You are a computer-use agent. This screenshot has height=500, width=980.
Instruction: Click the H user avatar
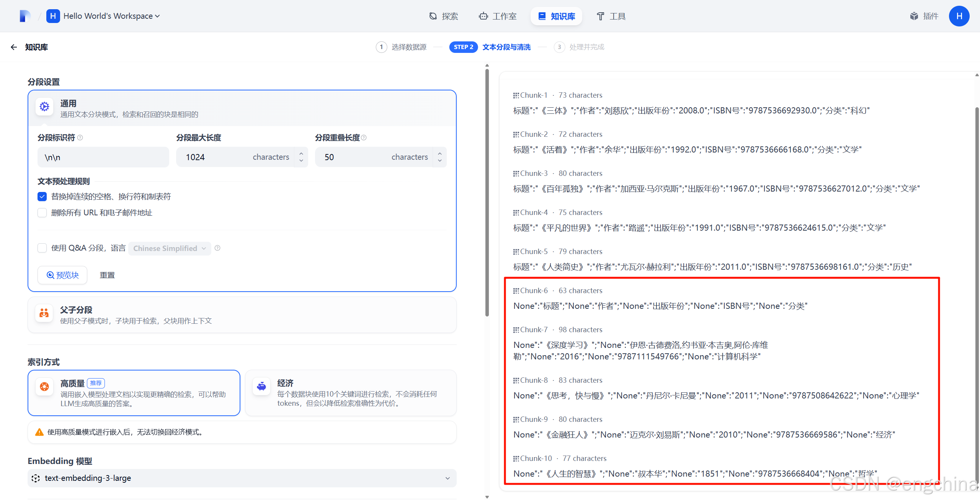click(959, 16)
